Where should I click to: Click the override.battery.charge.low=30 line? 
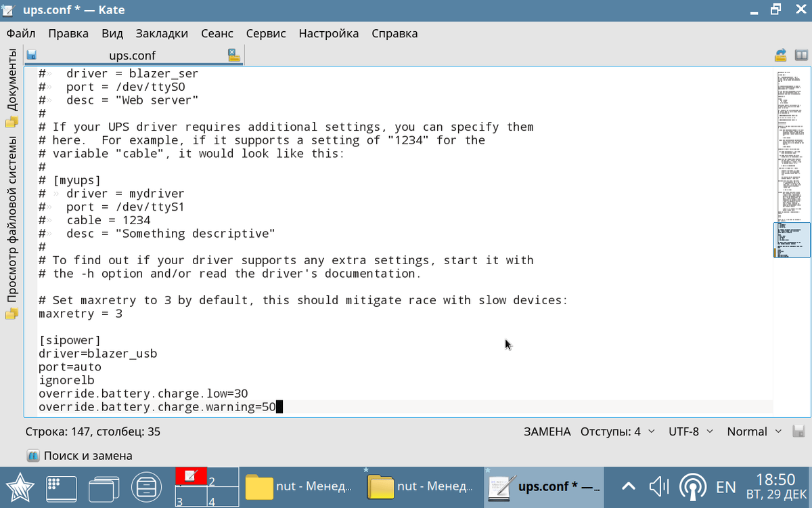tap(143, 394)
